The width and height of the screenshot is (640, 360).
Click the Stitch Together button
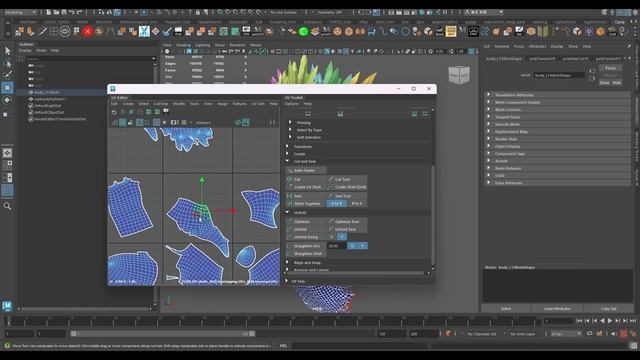(x=306, y=203)
